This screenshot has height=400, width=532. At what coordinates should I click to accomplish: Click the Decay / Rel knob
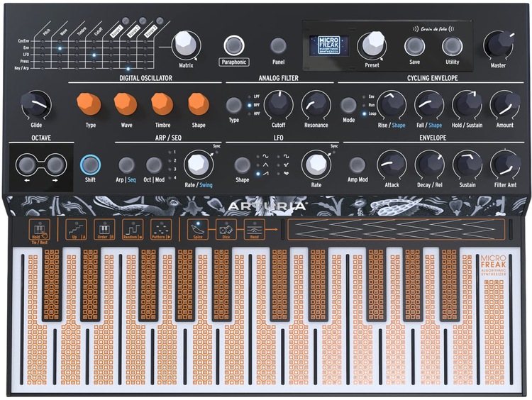pyautogui.click(x=430, y=165)
